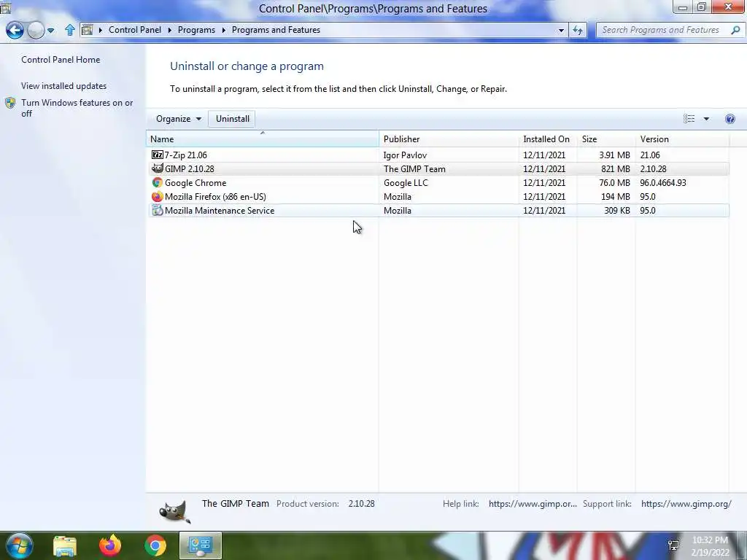Select the Google Chrome entry

[438, 183]
